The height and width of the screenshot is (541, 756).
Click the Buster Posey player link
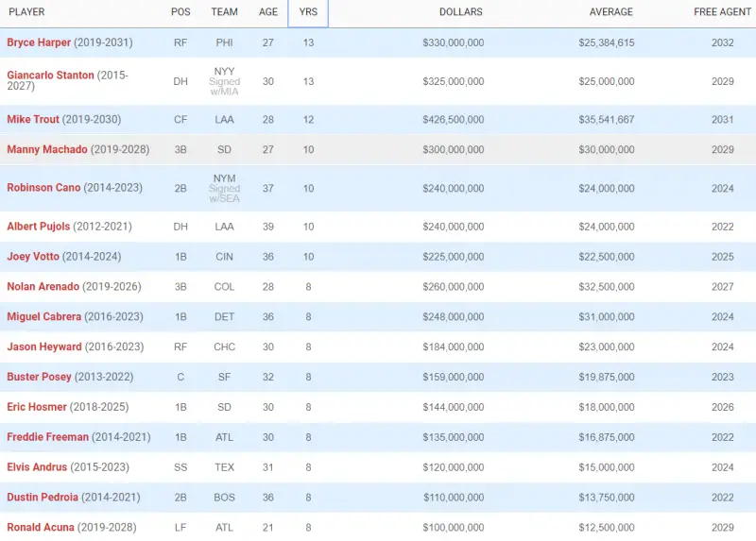point(39,377)
